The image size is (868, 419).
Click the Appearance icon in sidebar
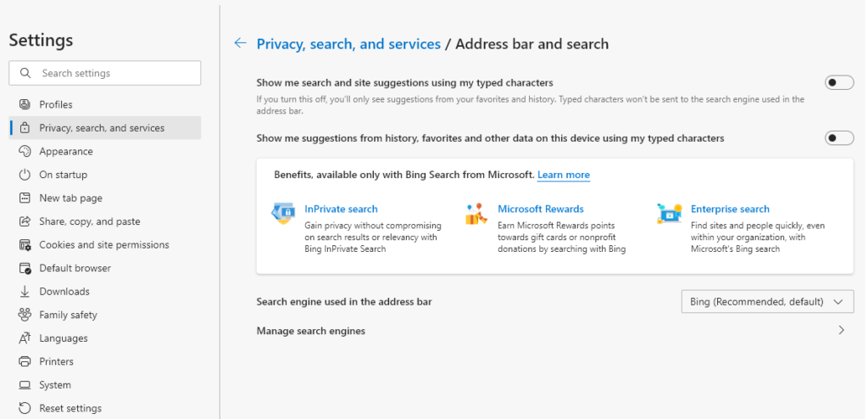point(25,151)
